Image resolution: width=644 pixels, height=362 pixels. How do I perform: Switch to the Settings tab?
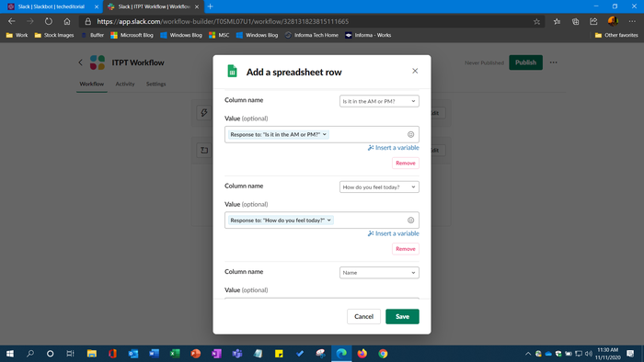pos(156,84)
